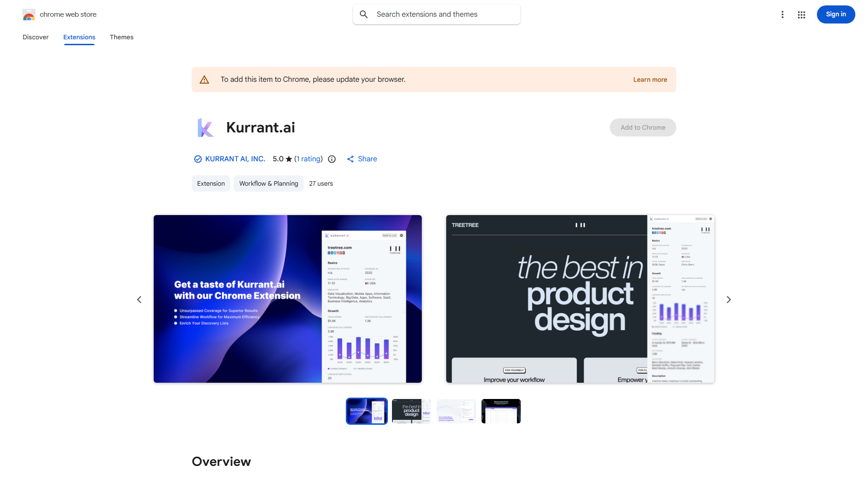This screenshot has width=868, height=488.
Task: Switch to the Themes tab
Action: click(121, 37)
